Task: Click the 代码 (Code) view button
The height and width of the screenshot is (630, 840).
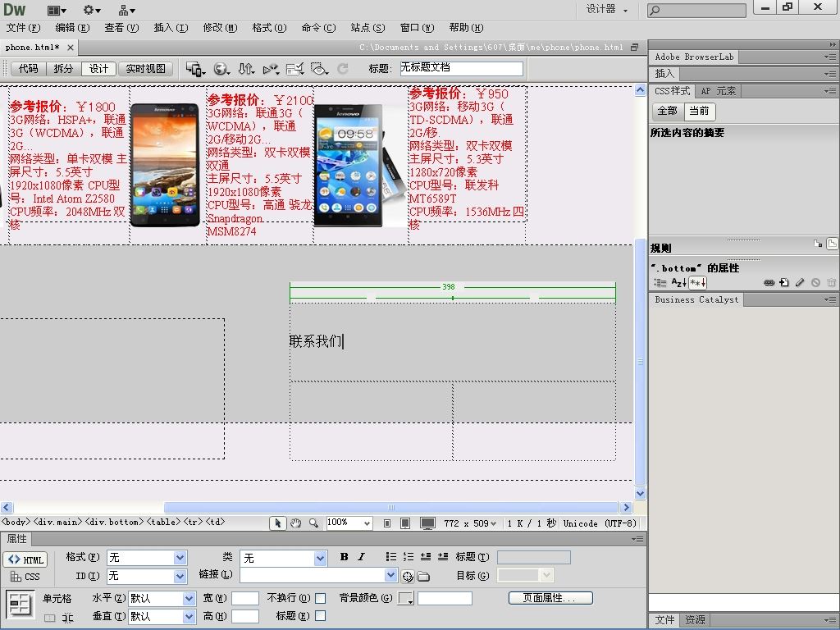Action: [29, 69]
